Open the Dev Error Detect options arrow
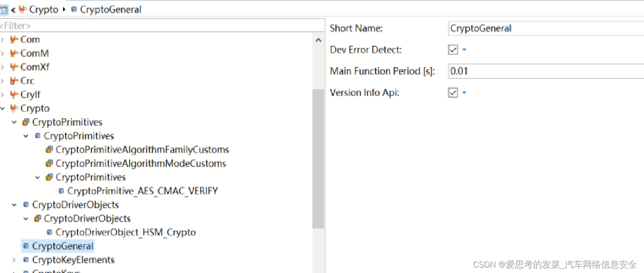This screenshot has width=644, height=273. [x=464, y=49]
